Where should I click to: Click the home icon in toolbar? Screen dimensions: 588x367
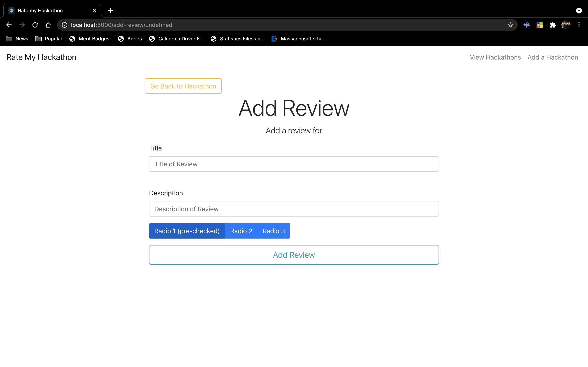click(48, 25)
